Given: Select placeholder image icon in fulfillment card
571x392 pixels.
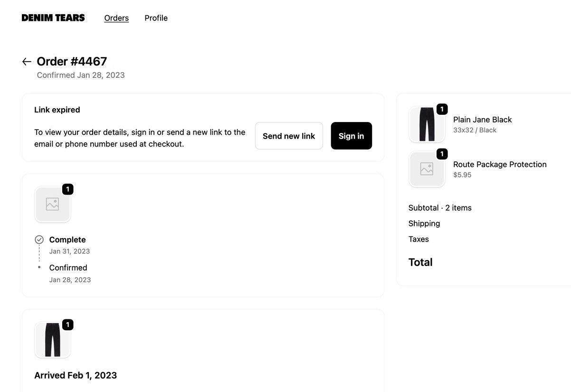Looking at the screenshot, I should click(x=52, y=204).
